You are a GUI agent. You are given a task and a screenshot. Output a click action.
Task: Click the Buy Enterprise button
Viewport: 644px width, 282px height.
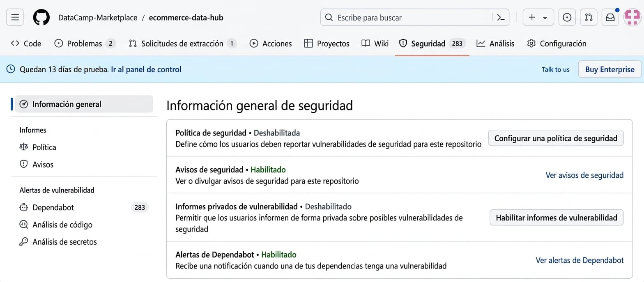609,69
